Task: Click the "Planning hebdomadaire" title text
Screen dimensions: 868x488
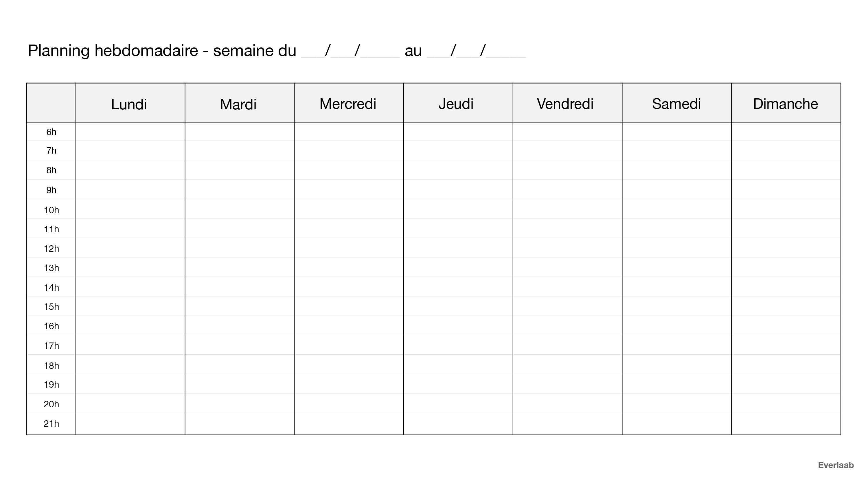Action: click(113, 51)
